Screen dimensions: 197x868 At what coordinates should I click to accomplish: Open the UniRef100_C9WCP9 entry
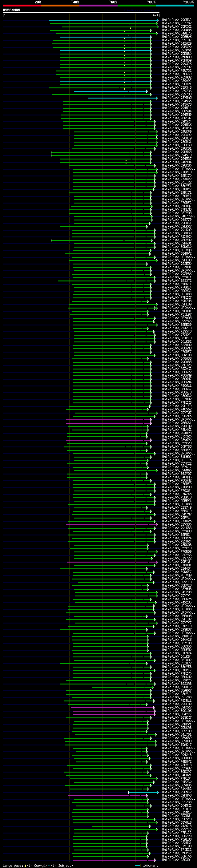point(177,131)
